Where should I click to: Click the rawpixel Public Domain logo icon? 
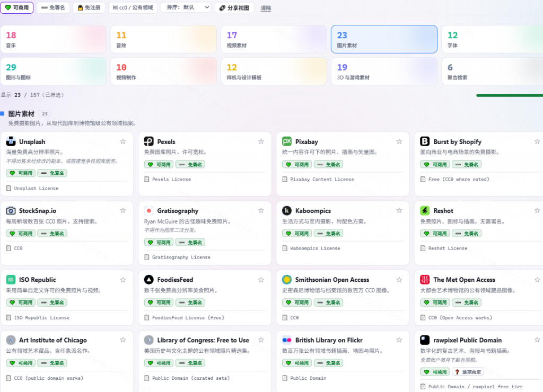click(x=425, y=340)
